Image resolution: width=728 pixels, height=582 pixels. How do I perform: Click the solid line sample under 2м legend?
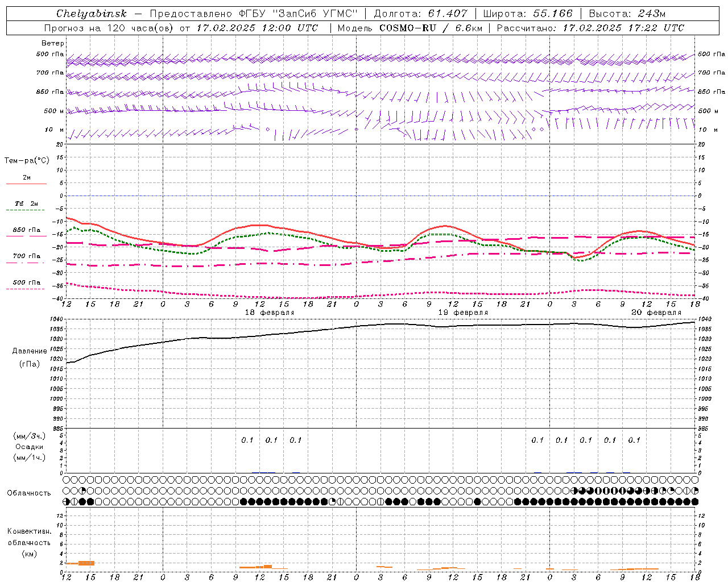26,184
